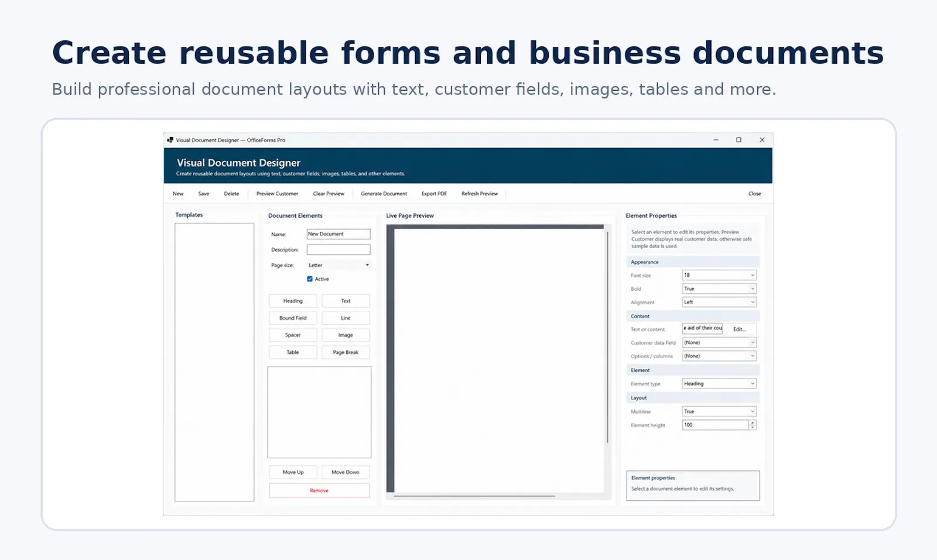
Task: Click the document elements list box
Action: click(319, 412)
